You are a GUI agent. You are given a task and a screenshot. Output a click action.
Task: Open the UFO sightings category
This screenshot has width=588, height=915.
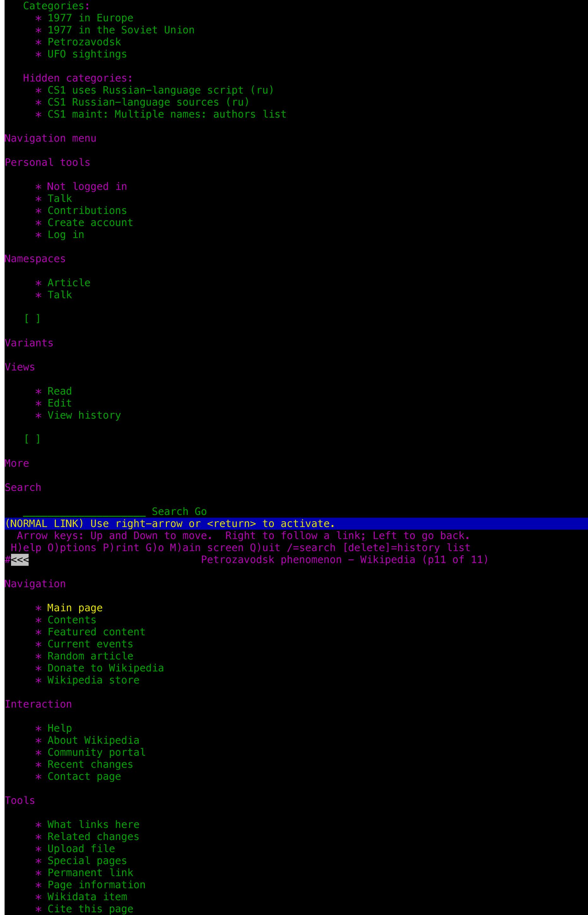point(87,54)
